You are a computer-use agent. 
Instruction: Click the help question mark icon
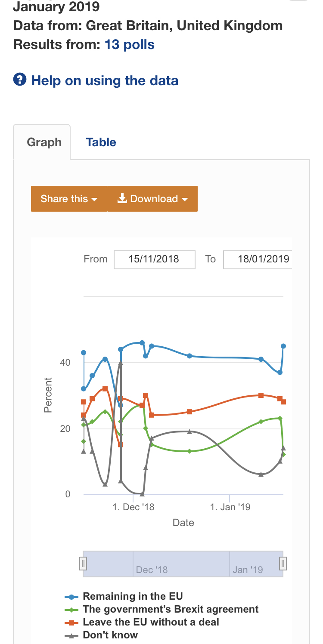coord(20,80)
